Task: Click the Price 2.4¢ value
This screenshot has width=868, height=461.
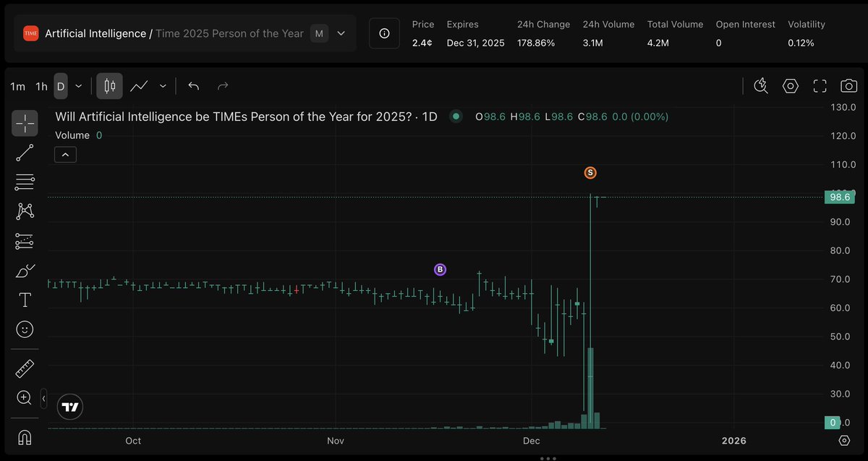Action: click(422, 43)
